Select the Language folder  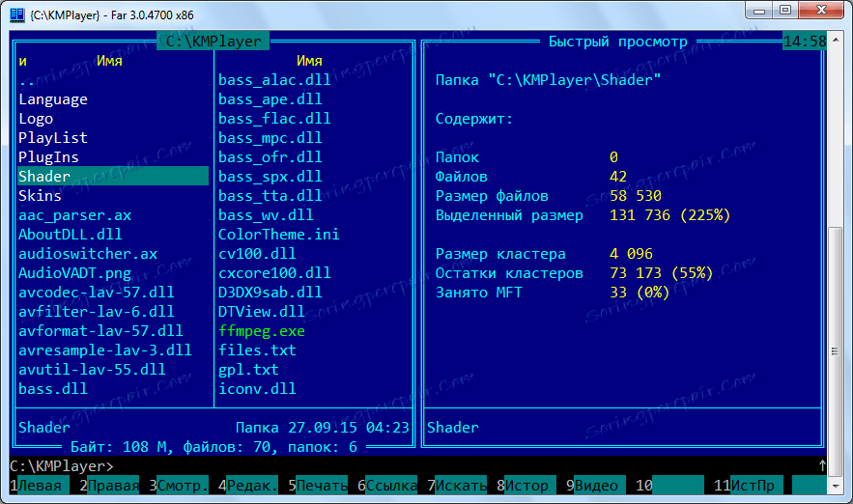pos(53,99)
